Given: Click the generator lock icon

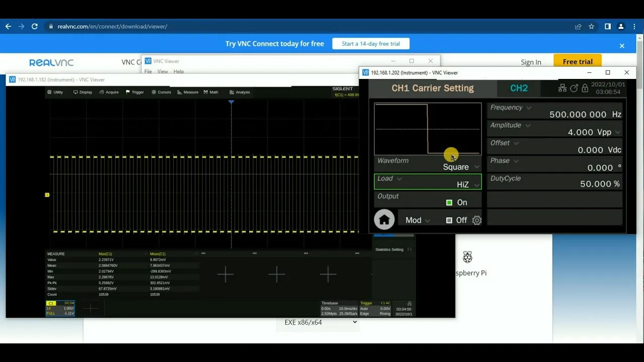Looking at the screenshot, I should point(585,88).
